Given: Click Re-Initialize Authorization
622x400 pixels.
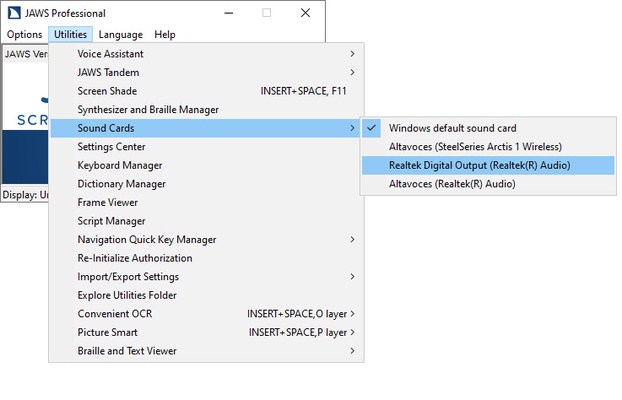Looking at the screenshot, I should click(x=134, y=258).
